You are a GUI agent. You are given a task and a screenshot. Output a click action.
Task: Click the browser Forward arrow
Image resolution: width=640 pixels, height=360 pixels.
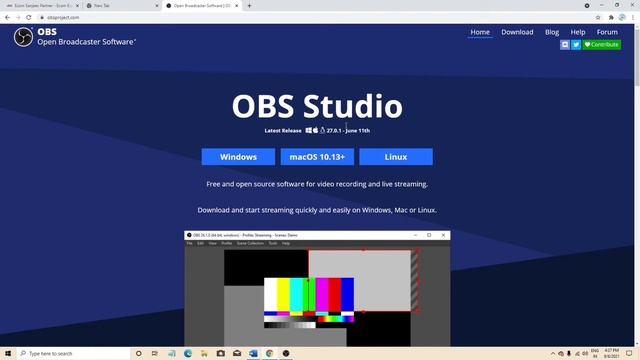point(18,18)
